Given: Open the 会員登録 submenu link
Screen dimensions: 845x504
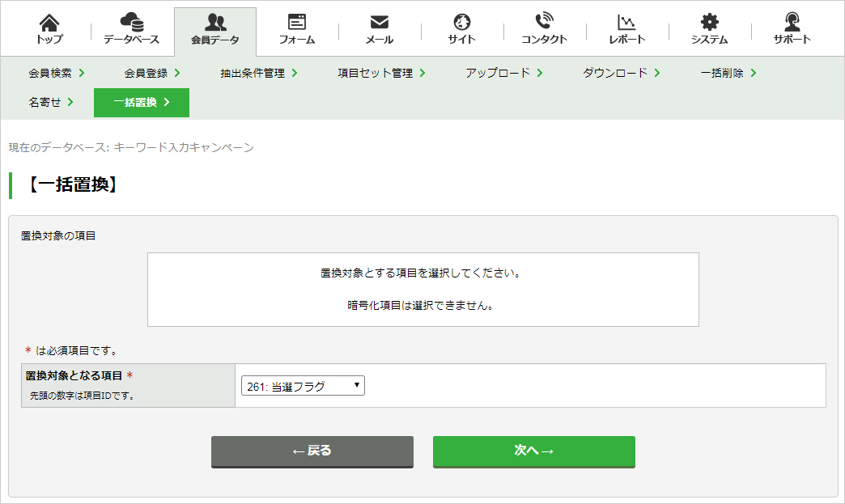Looking at the screenshot, I should coord(152,73).
